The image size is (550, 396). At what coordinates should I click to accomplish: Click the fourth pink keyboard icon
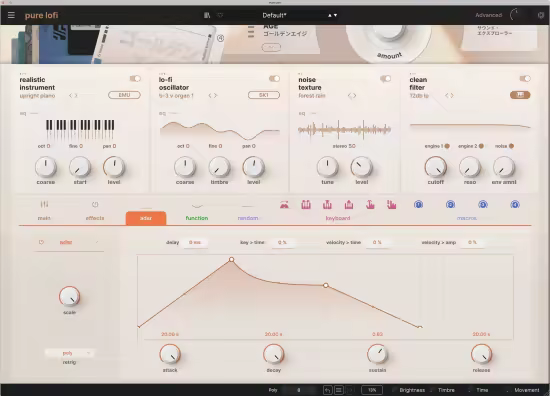coord(349,205)
